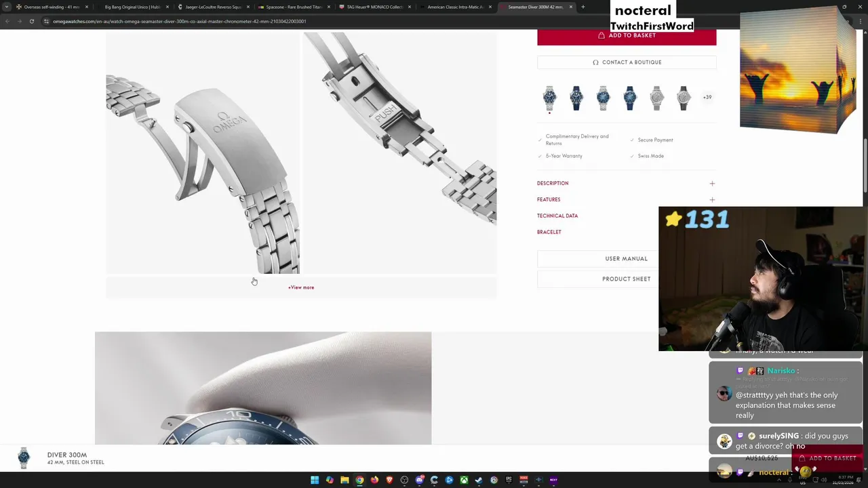Click the Swiss Made text
868x488 pixels.
(650, 156)
